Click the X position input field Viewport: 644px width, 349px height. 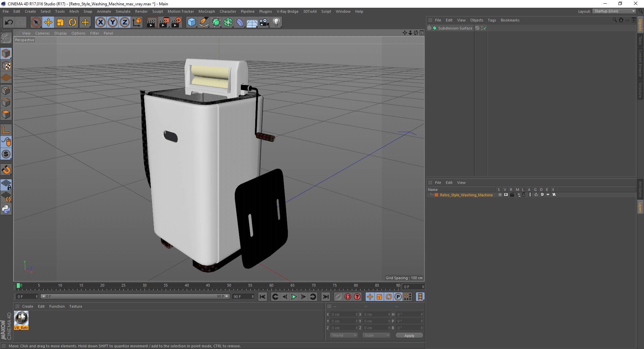344,314
